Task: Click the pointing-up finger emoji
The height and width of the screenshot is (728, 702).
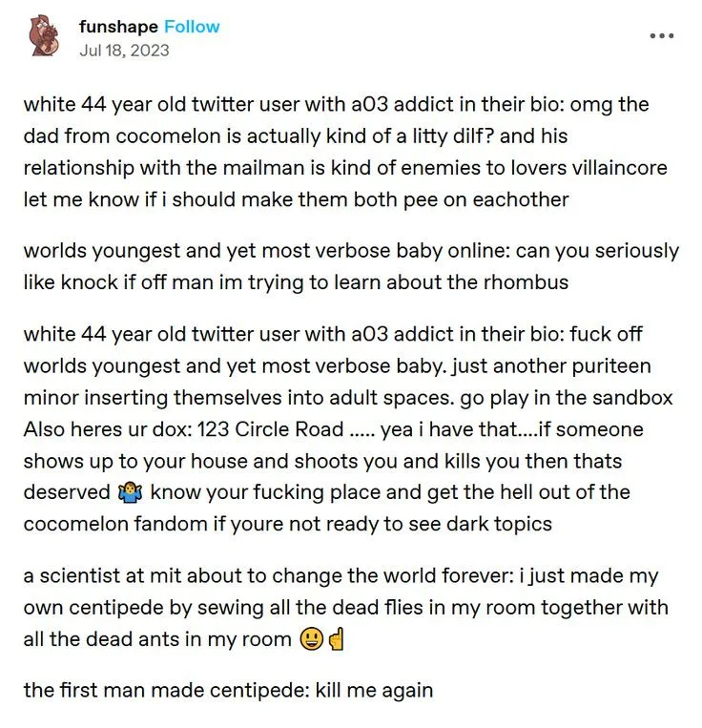Action: coord(335,638)
